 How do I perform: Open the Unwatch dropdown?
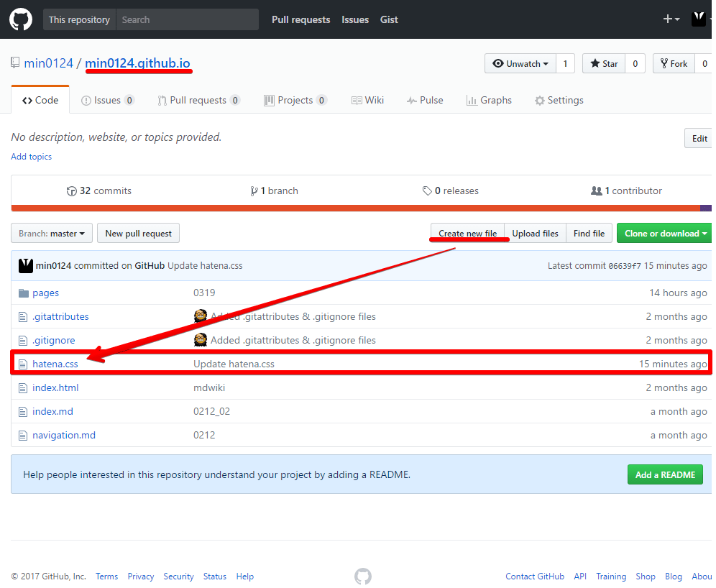tap(520, 63)
